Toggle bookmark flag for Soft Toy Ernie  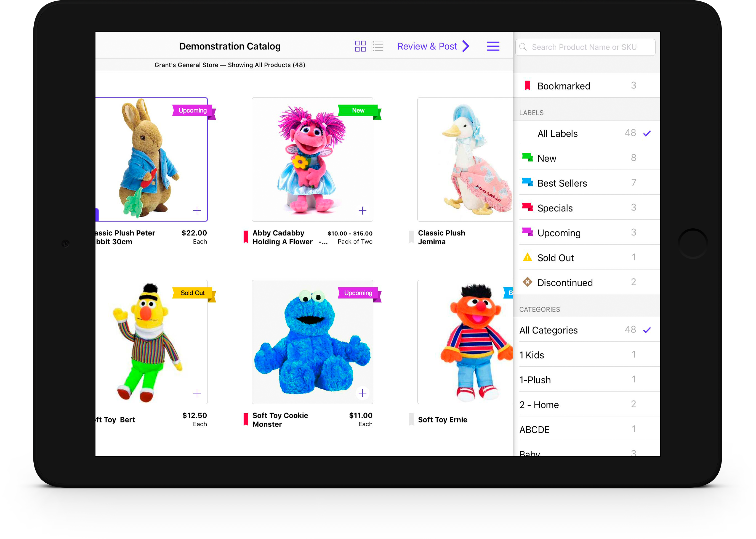coord(411,419)
